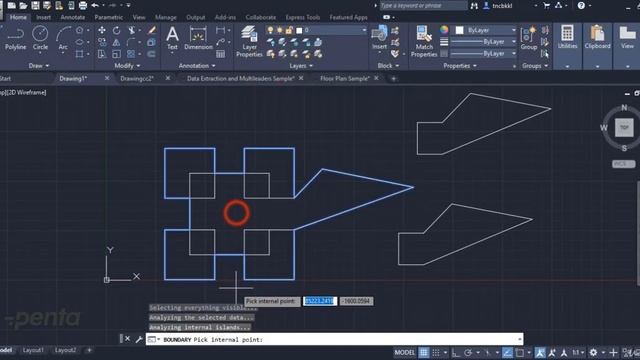
Task: Click the Move tool in Modify panel
Action: [x=102, y=30]
